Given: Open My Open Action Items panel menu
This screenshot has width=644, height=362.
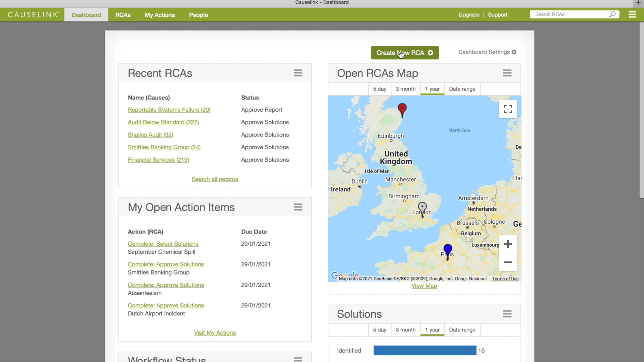Looking at the screenshot, I should coord(298,207).
